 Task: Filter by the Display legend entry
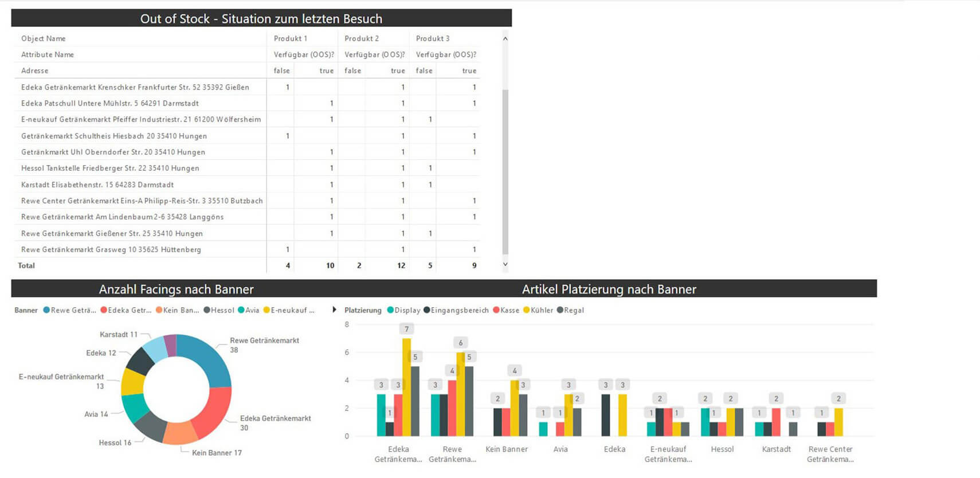coord(403,311)
